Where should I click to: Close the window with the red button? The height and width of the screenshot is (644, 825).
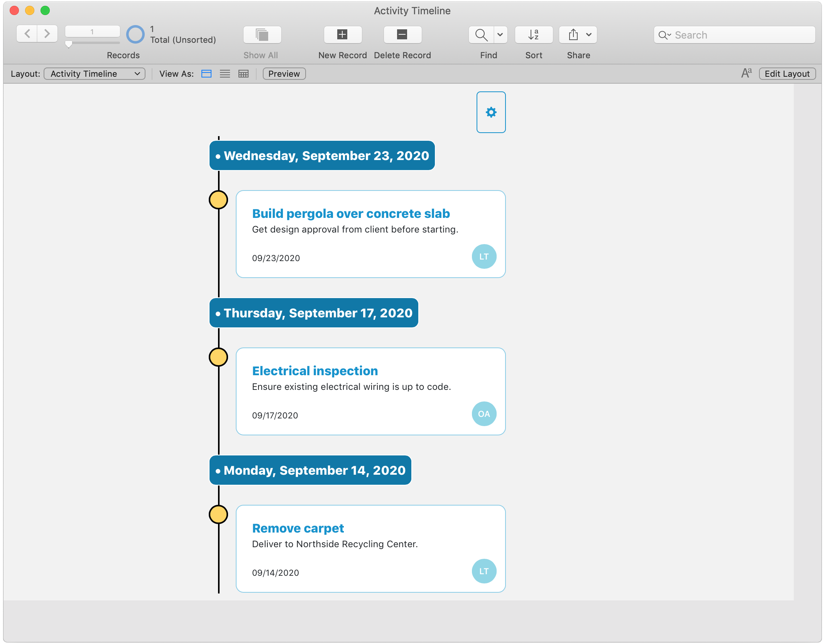coord(14,10)
